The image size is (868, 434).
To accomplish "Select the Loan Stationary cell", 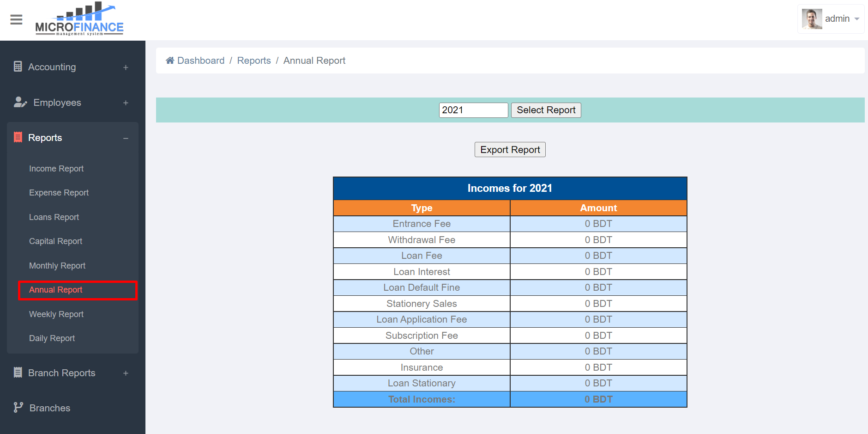I will pyautogui.click(x=422, y=383).
